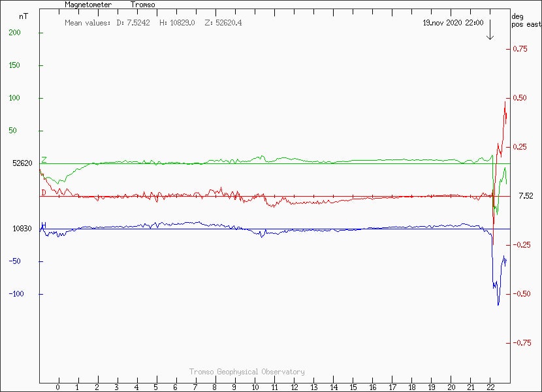
Task: Click hour 0 on the time axis
Action: pyautogui.click(x=57, y=387)
